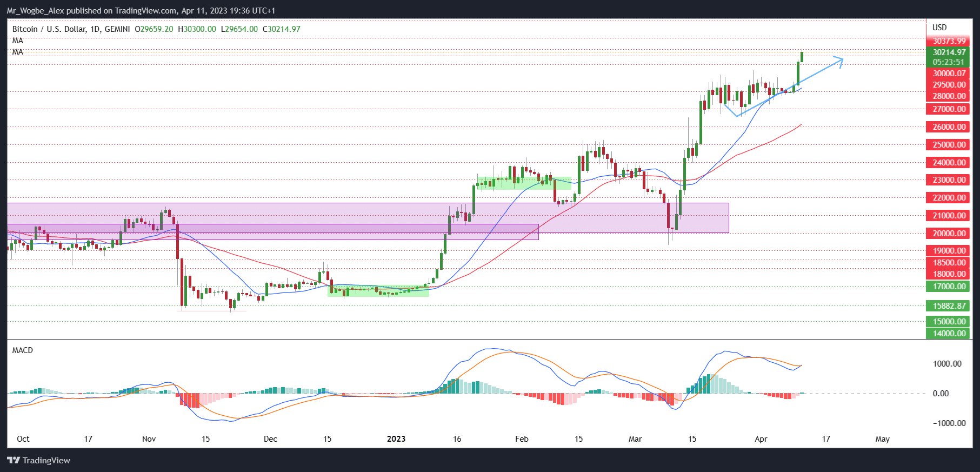Click the USD currency label on the price axis
Screen dimensions: 980x472
(939, 28)
